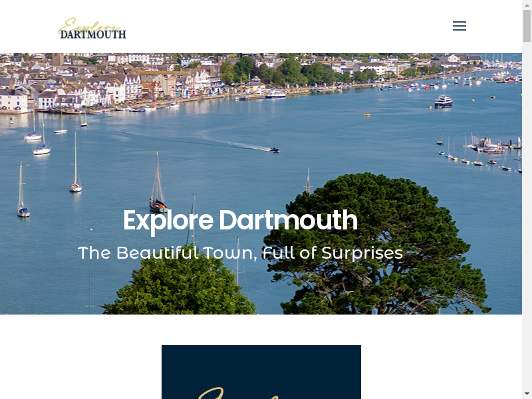Click the speedboat leaving a wake
This screenshot has height=399, width=532.
click(275, 149)
